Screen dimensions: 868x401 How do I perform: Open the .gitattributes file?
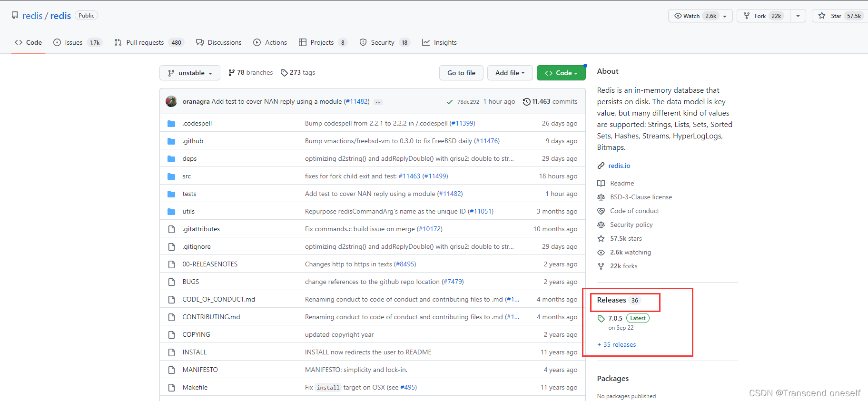pyautogui.click(x=201, y=229)
